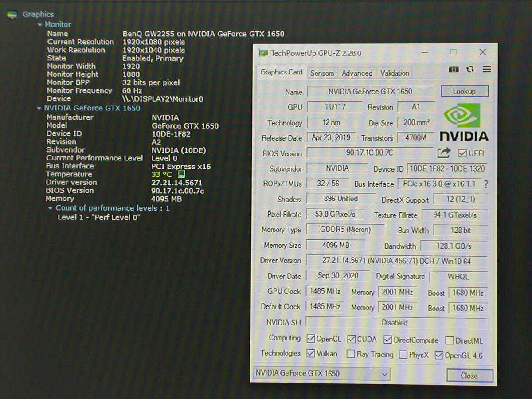Click the Device ID value 10DE-1F82 in tree
Screen dimensions: 532x399
(171, 134)
